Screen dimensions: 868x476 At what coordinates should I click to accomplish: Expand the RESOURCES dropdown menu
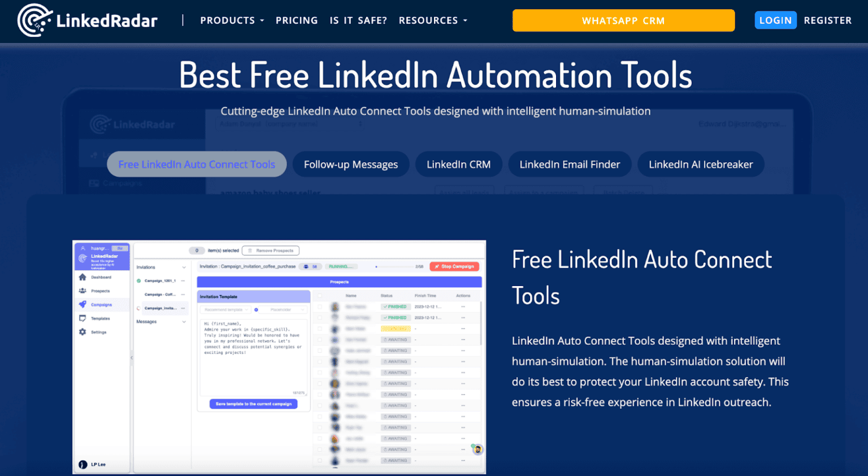click(x=433, y=20)
